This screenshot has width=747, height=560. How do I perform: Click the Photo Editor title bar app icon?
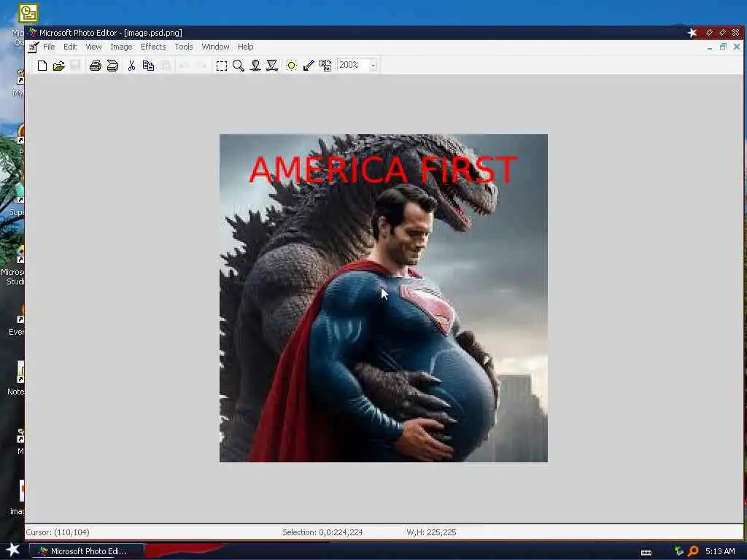pos(32,32)
